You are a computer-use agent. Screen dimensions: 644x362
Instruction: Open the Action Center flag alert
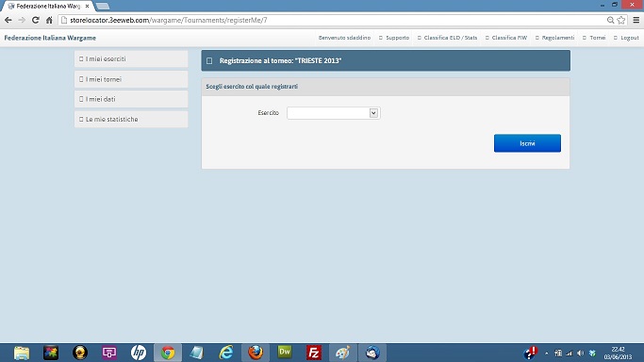pyautogui.click(x=531, y=353)
